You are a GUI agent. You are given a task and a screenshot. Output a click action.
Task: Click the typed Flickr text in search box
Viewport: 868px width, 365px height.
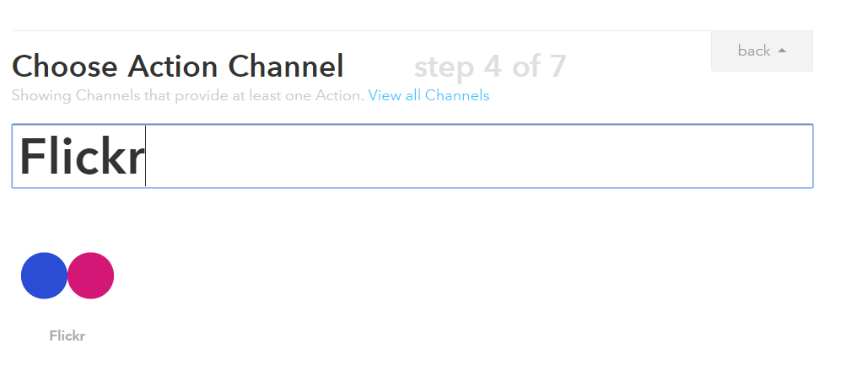[82, 157]
